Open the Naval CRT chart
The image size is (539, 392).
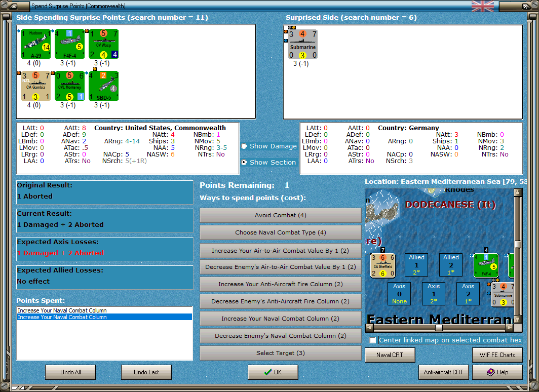[x=390, y=355]
